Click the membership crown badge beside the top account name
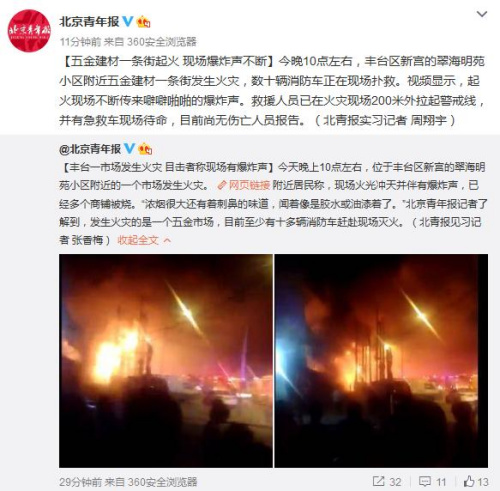This screenshot has height=491, width=500. tap(143, 22)
